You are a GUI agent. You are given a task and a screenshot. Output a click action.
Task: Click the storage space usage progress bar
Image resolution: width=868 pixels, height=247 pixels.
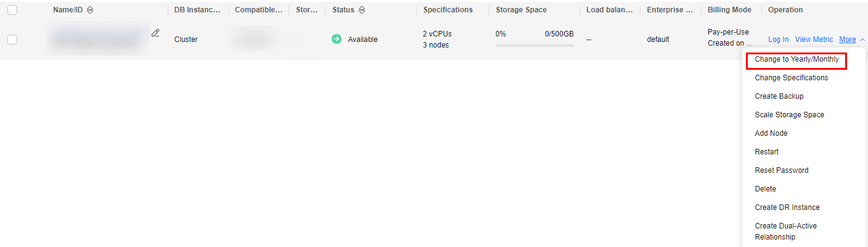[x=534, y=45]
